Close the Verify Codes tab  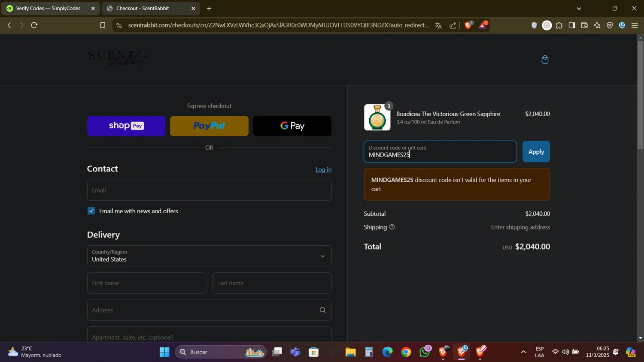click(93, 8)
